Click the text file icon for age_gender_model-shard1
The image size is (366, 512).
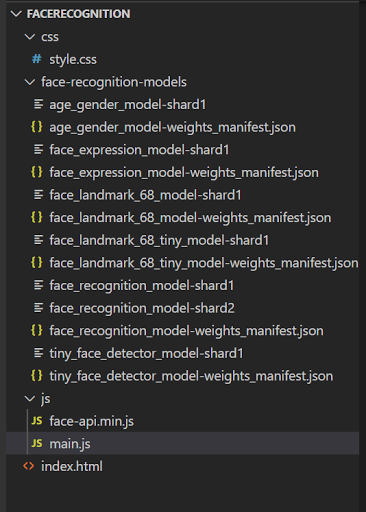pos(38,104)
